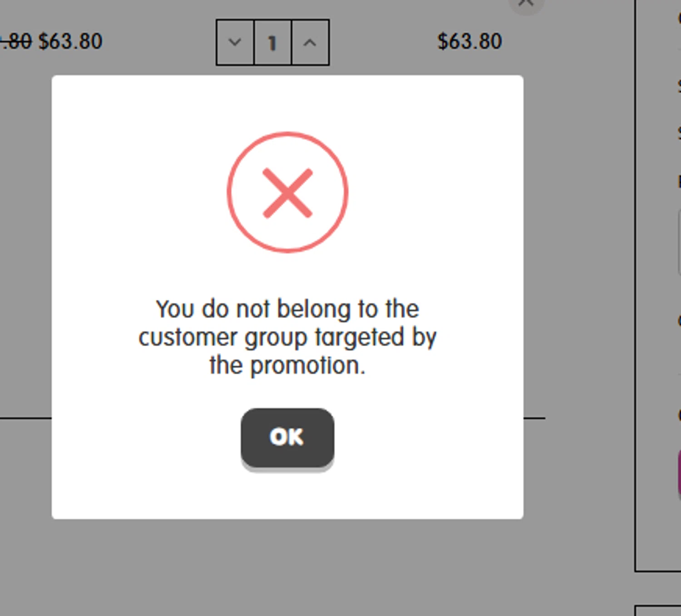Click the quantity field showing 1
Viewport: 681px width, 616px height.
272,43
